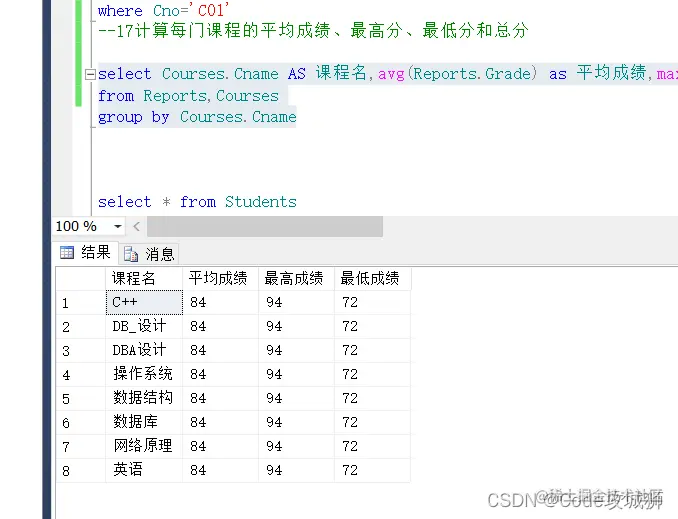Click the 最低成绩 column header
The image size is (678, 519).
pyautogui.click(x=372, y=279)
